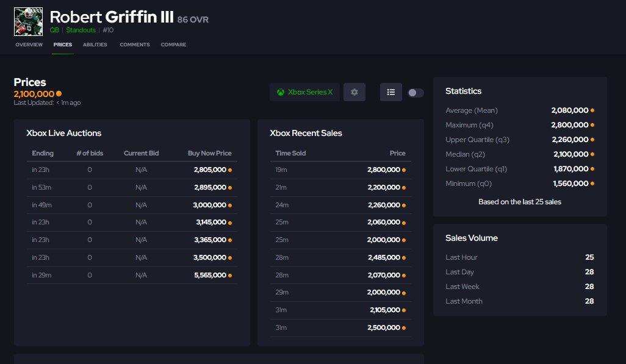
Task: Click the Median (q2) statistic label
Action: [465, 154]
